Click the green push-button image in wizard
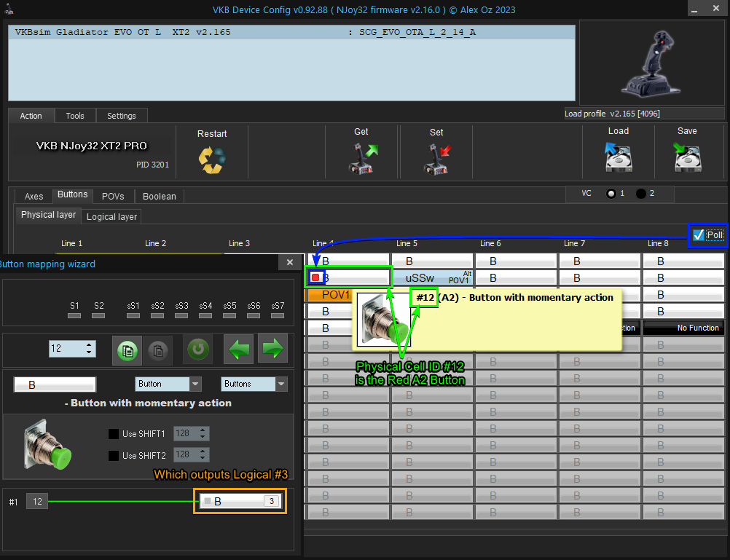Viewport: 730px width, 560px height. [x=47, y=444]
